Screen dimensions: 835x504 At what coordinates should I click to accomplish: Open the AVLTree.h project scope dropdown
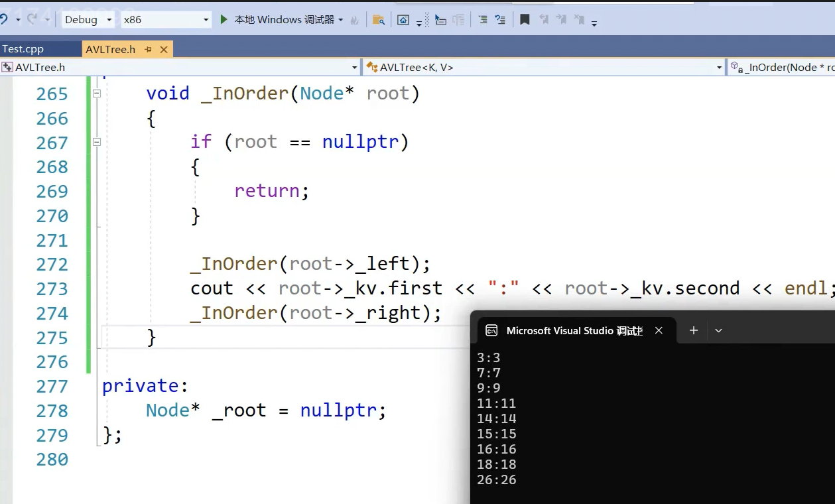(x=180, y=67)
